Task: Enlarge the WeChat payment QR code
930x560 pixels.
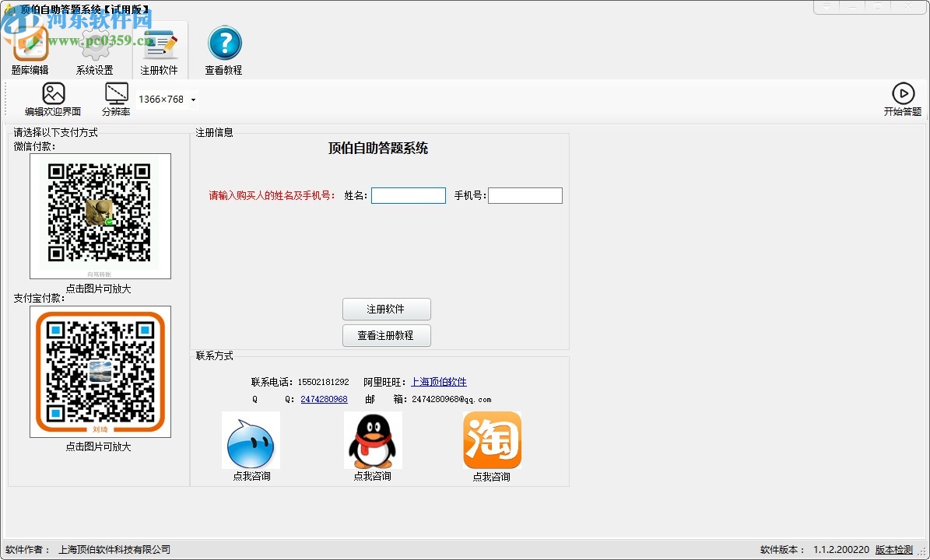Action: (x=100, y=215)
